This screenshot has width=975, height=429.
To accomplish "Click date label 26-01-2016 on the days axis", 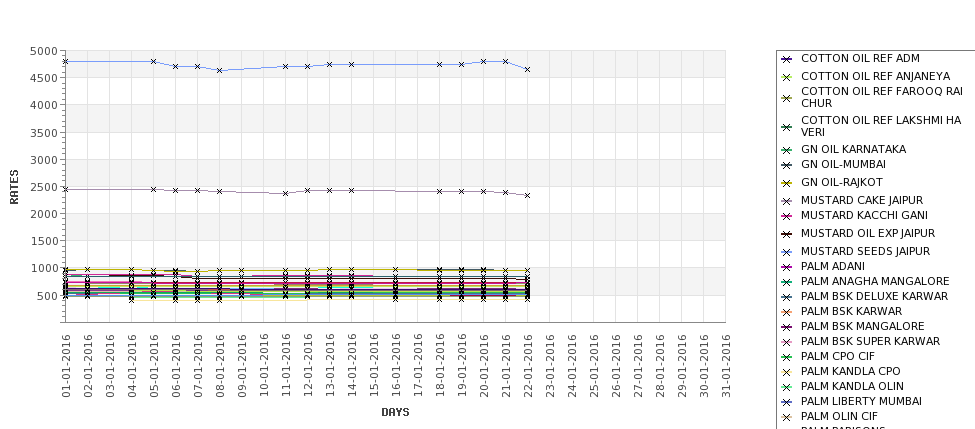I will (616, 366).
